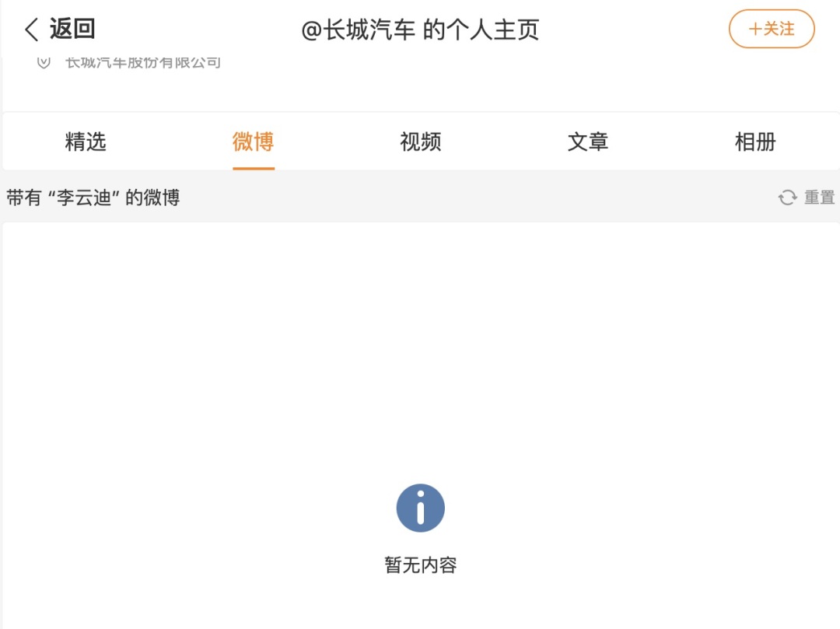Switch to the 精选 tab
Viewport: 840px width, 629px height.
tap(86, 142)
